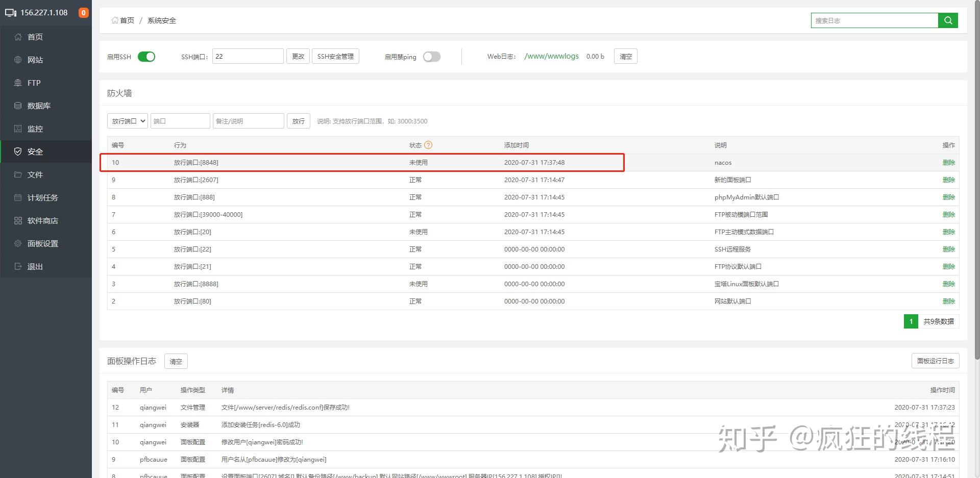Viewport: 980px width, 478px height.
Task: Click the 计划任务 calendar icon
Action: coord(18,197)
